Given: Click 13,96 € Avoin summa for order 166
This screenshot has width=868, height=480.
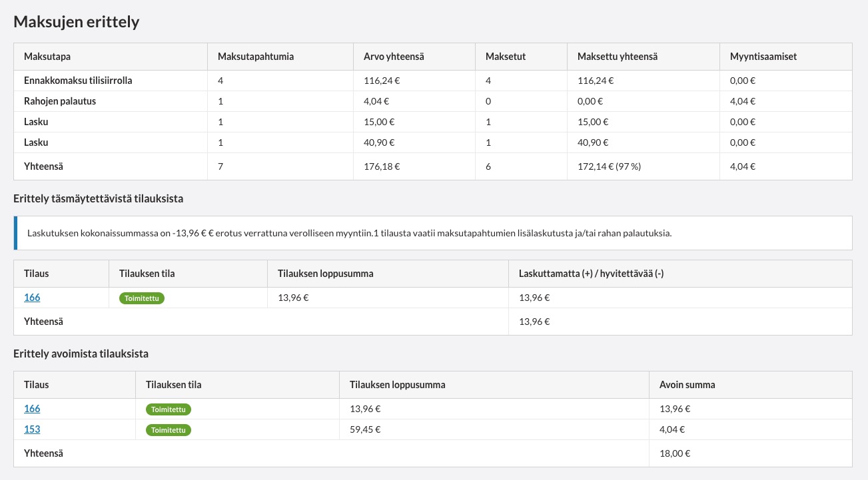Looking at the screenshot, I should (675, 409).
